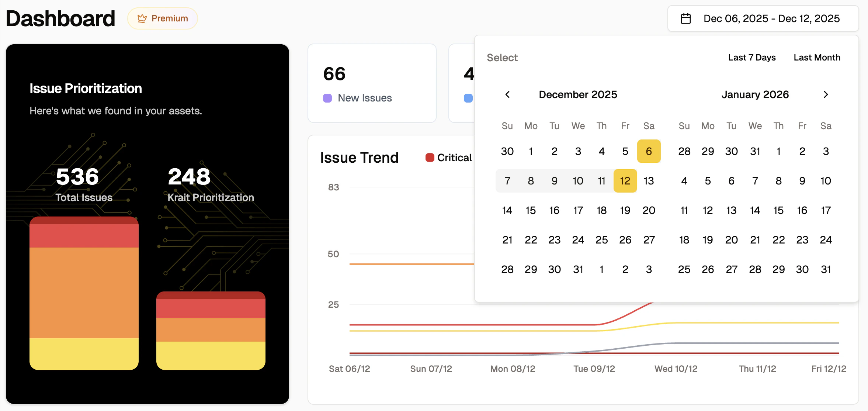Click the calendar icon in the date range field
Viewport: 868px width, 411px height.
coord(686,18)
